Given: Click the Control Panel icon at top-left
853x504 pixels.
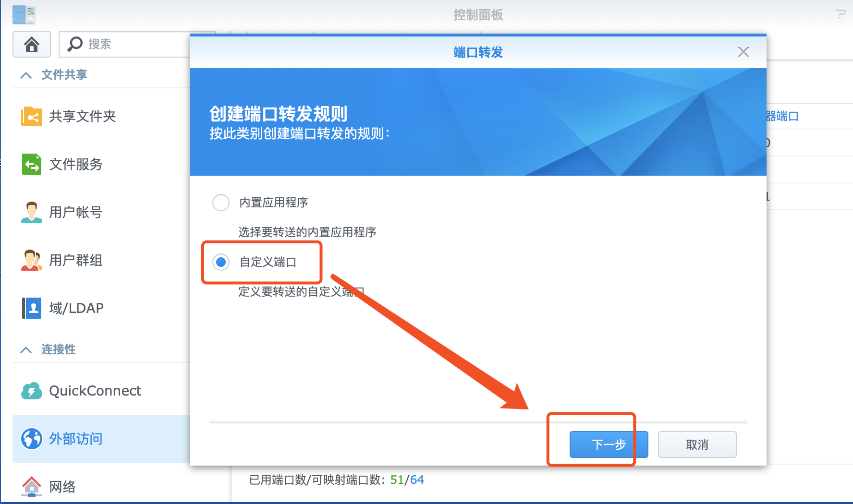Looking at the screenshot, I should point(24,14).
